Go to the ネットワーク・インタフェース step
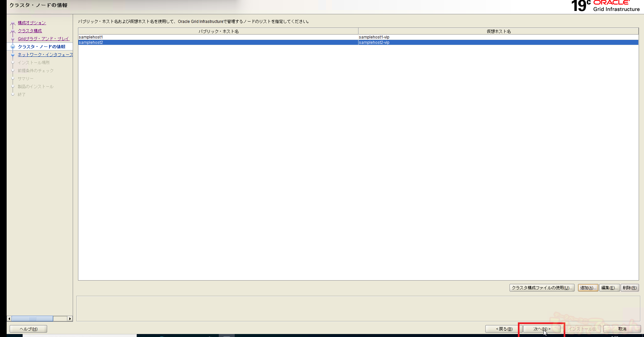 click(45, 55)
